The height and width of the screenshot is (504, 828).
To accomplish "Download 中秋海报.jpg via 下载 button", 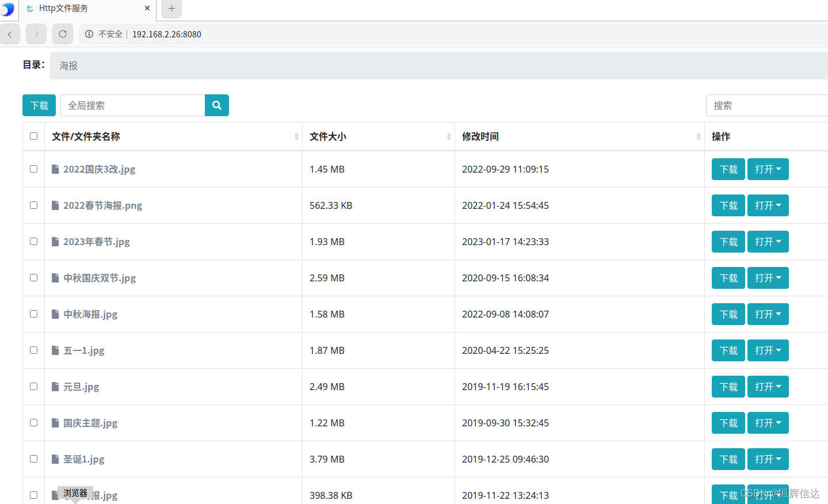I will click(x=728, y=314).
